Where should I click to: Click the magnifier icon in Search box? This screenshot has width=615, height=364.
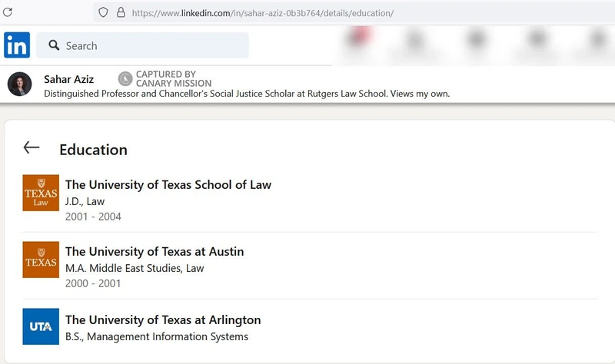click(54, 45)
